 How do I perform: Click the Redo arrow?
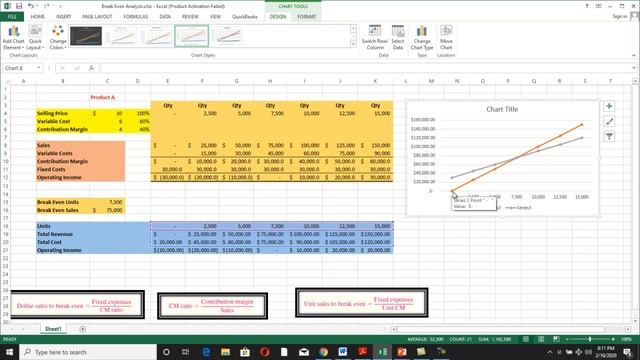pyautogui.click(x=46, y=6)
